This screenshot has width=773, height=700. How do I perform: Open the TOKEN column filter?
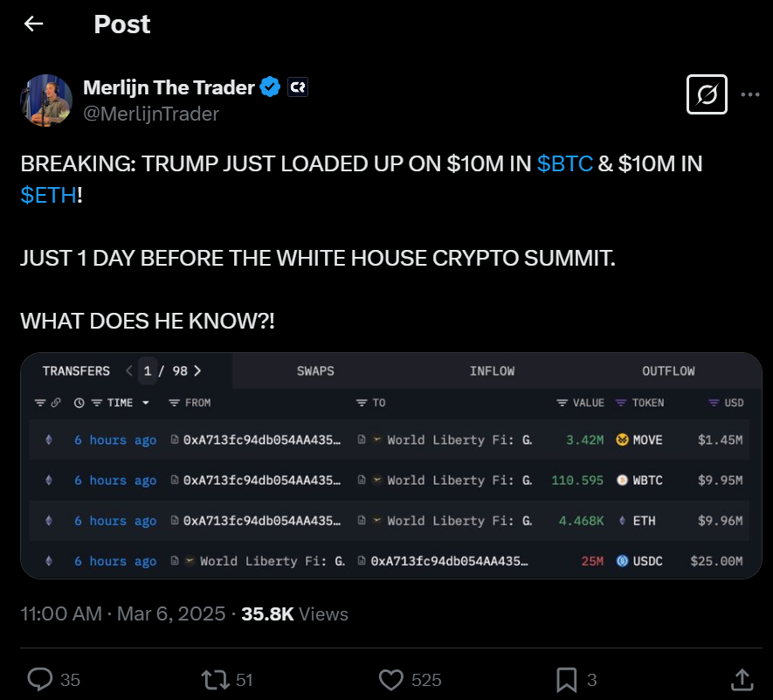(621, 403)
